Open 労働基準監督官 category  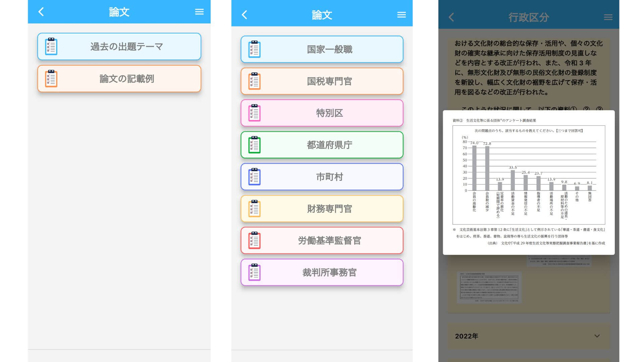329,240
